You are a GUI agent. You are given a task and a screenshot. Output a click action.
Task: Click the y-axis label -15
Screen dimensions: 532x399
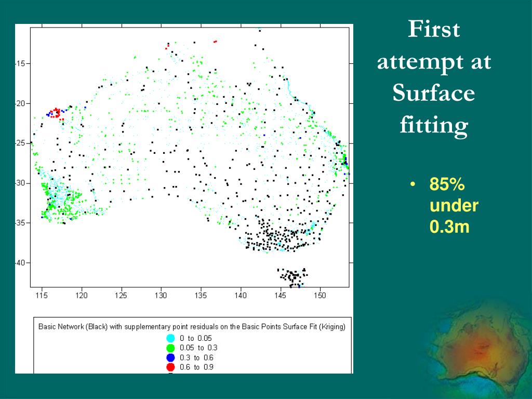(20, 63)
